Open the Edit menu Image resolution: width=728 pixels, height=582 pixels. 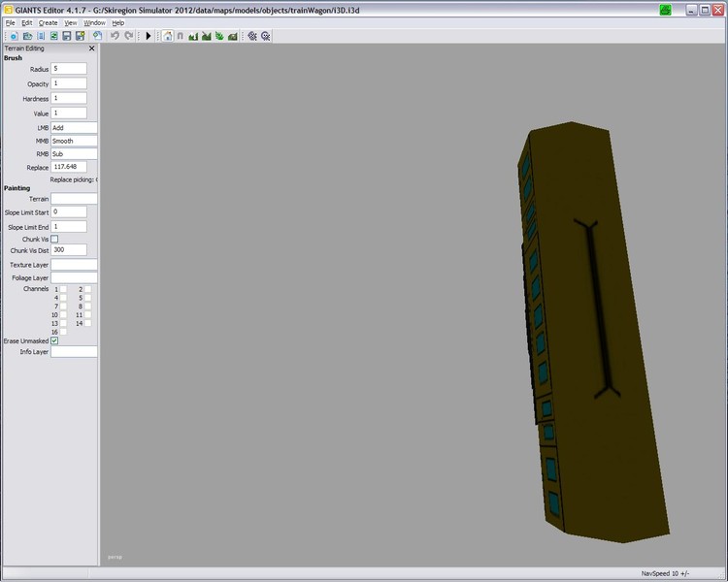pos(27,22)
